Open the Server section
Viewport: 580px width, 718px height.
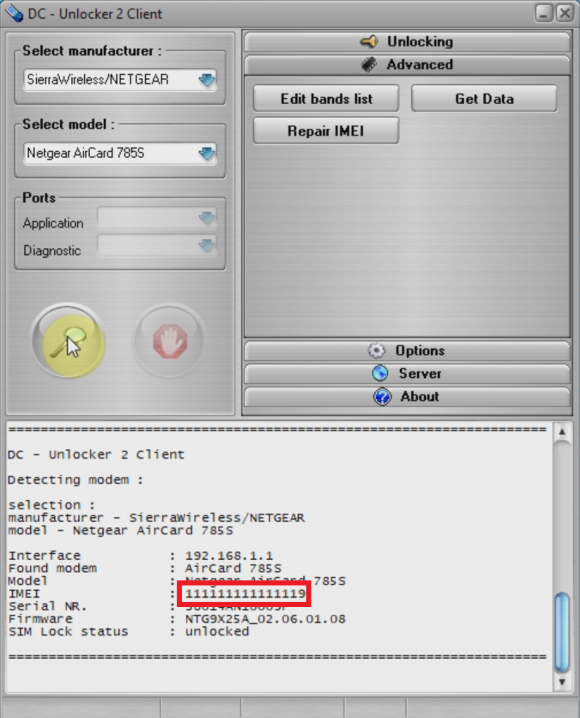click(x=407, y=374)
